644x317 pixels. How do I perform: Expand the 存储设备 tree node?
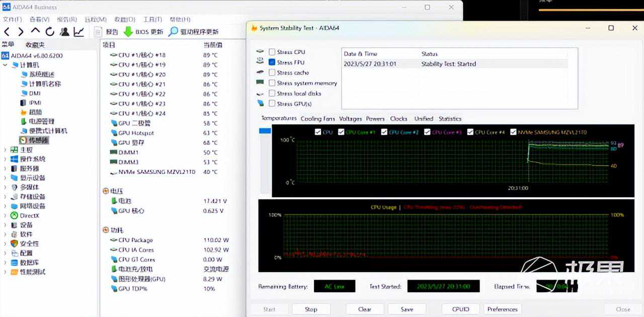point(6,197)
